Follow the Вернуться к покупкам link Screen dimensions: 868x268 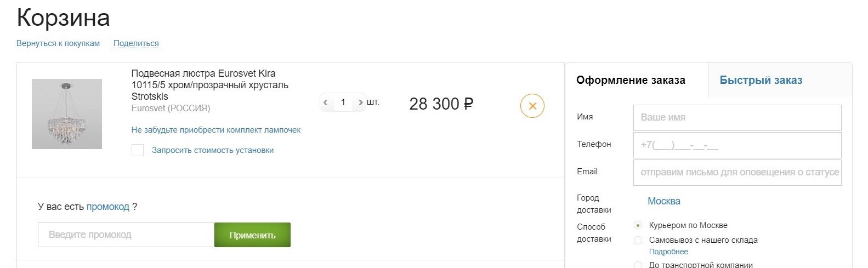tap(58, 43)
